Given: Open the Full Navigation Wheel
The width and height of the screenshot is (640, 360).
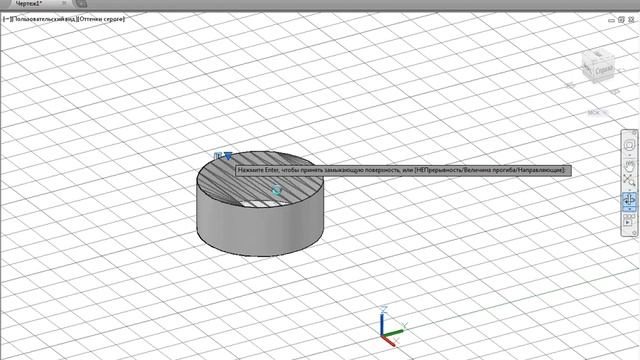Looking at the screenshot, I should click(x=629, y=145).
